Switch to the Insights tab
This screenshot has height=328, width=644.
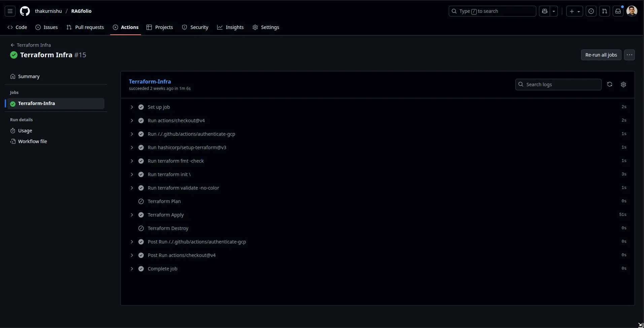click(x=230, y=27)
